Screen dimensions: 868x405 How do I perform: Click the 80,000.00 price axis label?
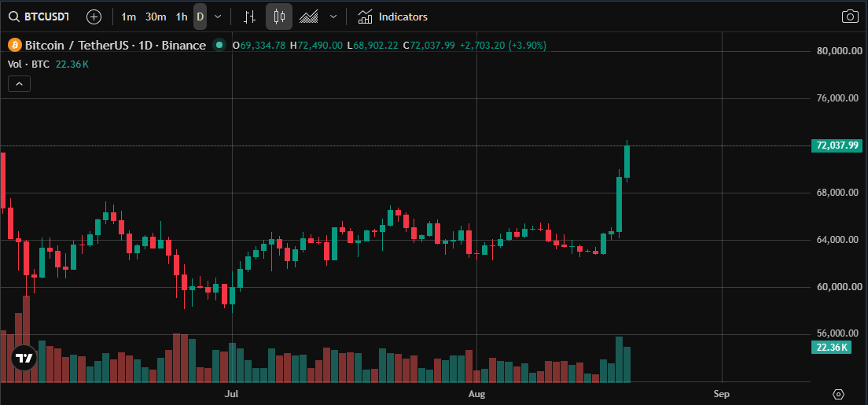coord(840,52)
